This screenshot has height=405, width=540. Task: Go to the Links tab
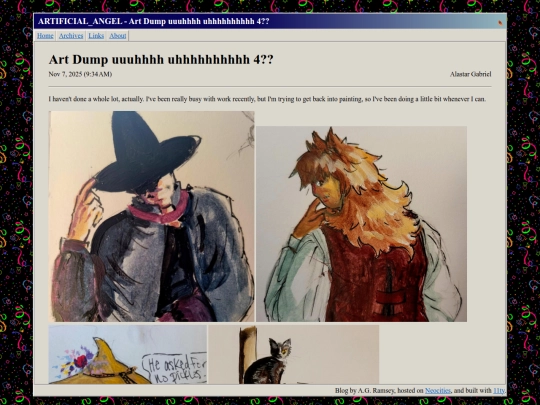96,35
